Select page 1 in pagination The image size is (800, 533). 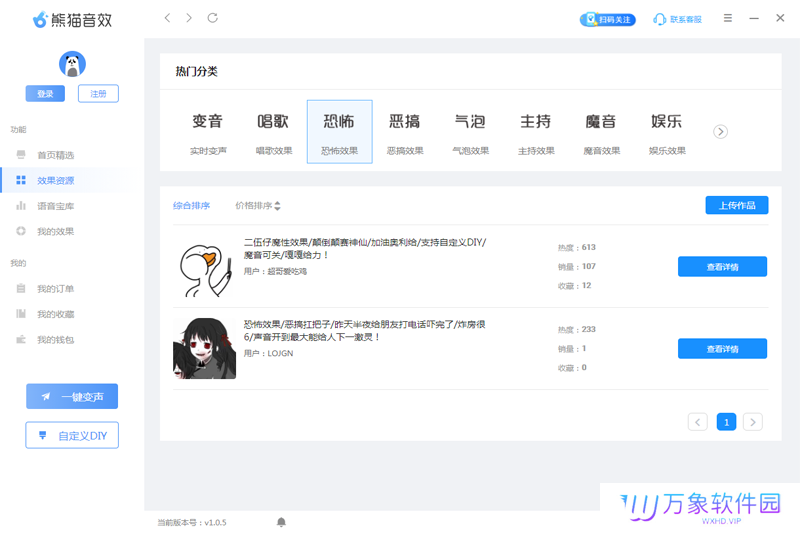click(x=726, y=422)
